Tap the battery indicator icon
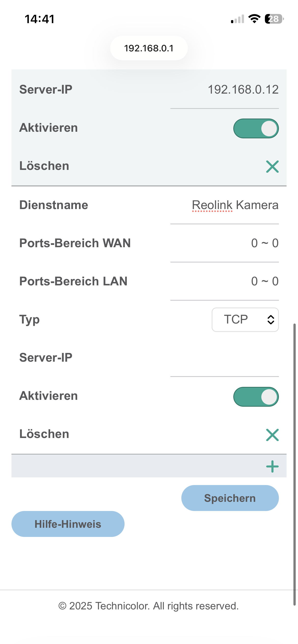 point(274,19)
